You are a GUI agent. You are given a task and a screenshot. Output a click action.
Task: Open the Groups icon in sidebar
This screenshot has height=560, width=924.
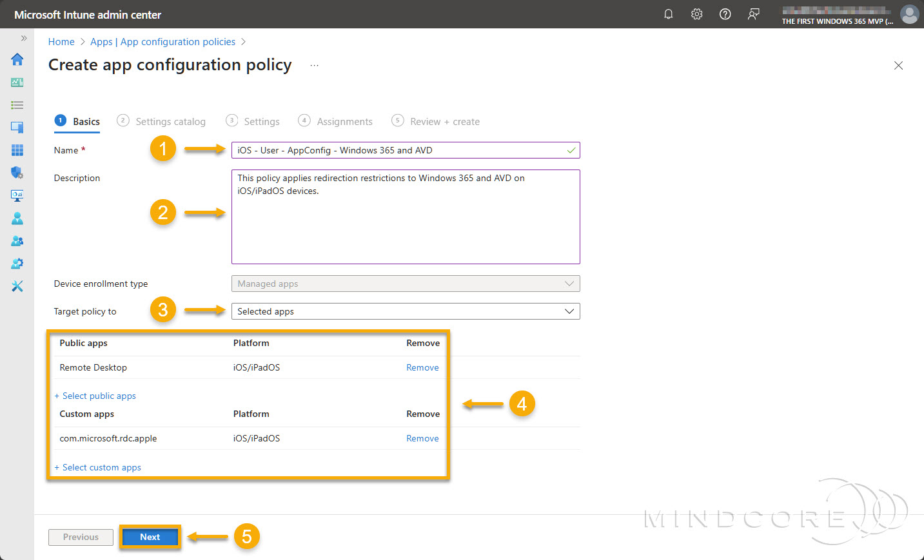coord(17,241)
